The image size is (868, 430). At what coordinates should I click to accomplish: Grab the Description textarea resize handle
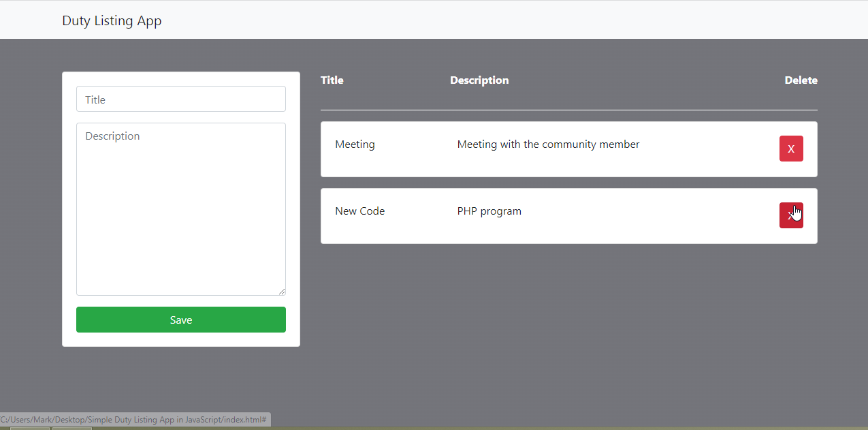(281, 291)
